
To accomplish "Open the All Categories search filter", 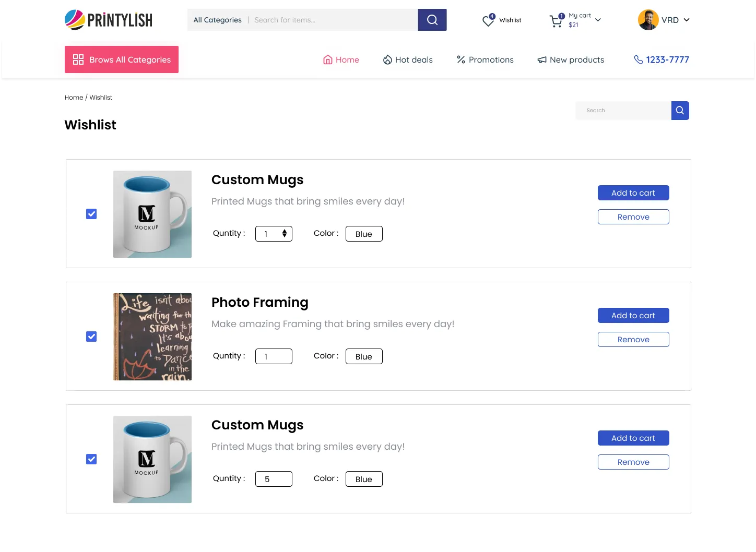I will 217,20.
